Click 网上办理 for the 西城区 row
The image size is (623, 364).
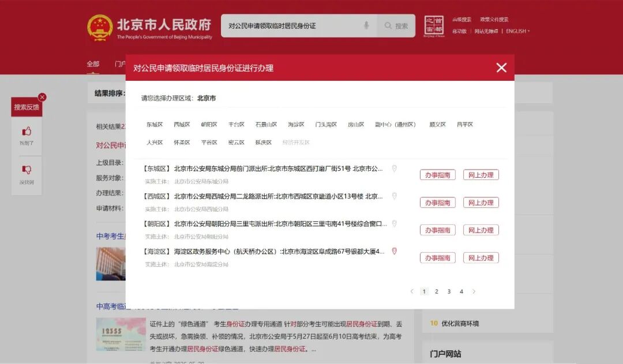(481, 202)
